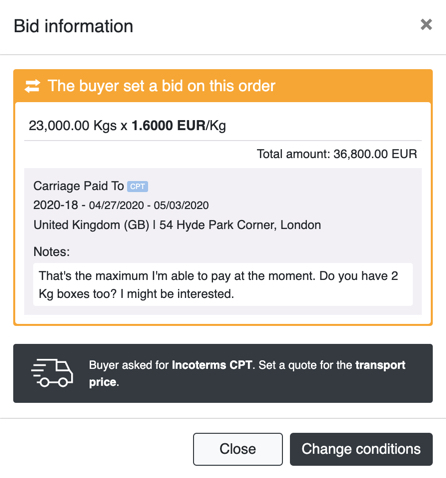Image resolution: width=446 pixels, height=478 pixels.
Task: Click the 54 Hyde Park Corner address
Action: point(240,225)
